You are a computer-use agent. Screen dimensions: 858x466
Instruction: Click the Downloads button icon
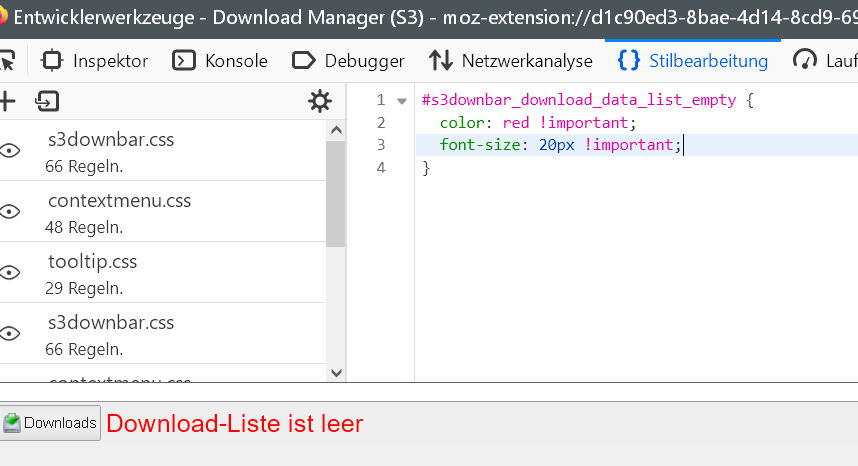pyautogui.click(x=12, y=423)
